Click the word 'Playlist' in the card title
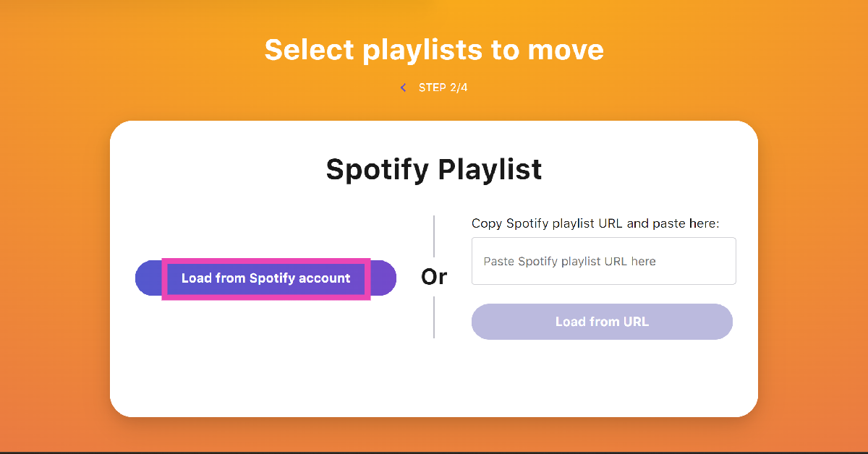Image resolution: width=868 pixels, height=454 pixels. (x=490, y=169)
